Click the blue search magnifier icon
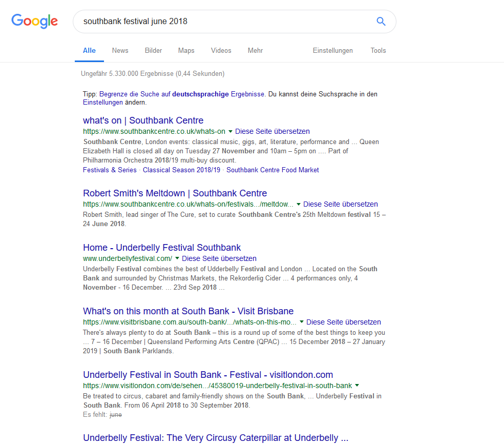Viewport: 504px width, 444px height. tap(381, 21)
